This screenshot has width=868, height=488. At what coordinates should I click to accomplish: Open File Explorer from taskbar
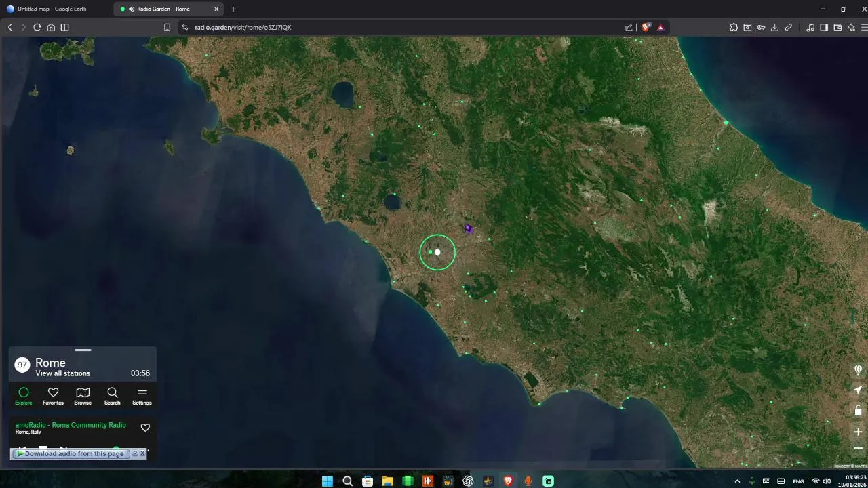click(387, 481)
